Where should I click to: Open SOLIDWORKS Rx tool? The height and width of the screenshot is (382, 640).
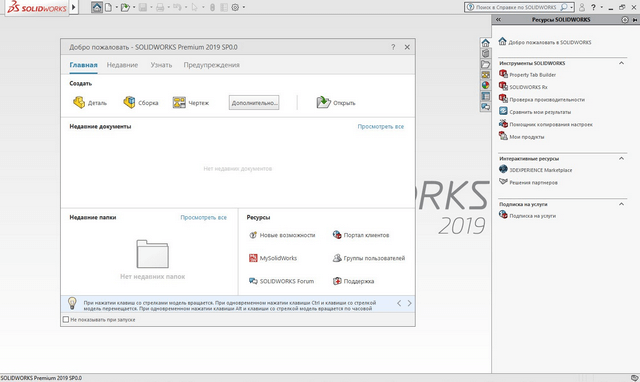click(x=523, y=87)
